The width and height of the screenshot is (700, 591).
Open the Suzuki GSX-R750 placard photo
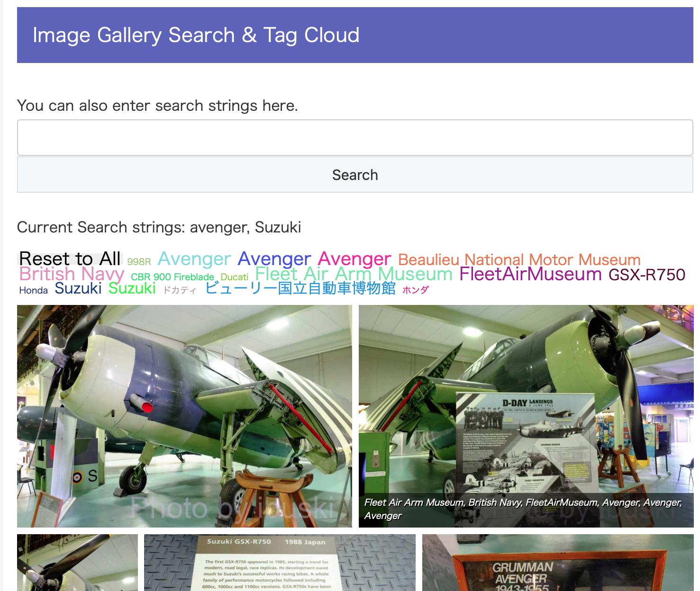click(280, 563)
